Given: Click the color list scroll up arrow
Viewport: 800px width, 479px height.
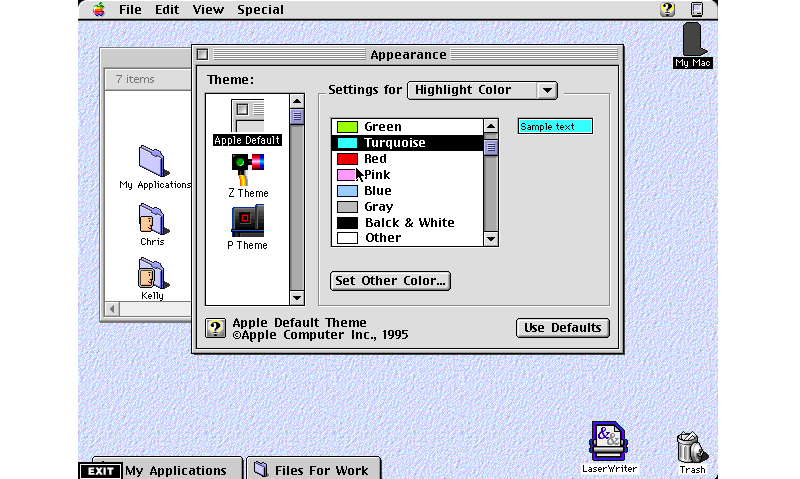Looking at the screenshot, I should coord(491,126).
